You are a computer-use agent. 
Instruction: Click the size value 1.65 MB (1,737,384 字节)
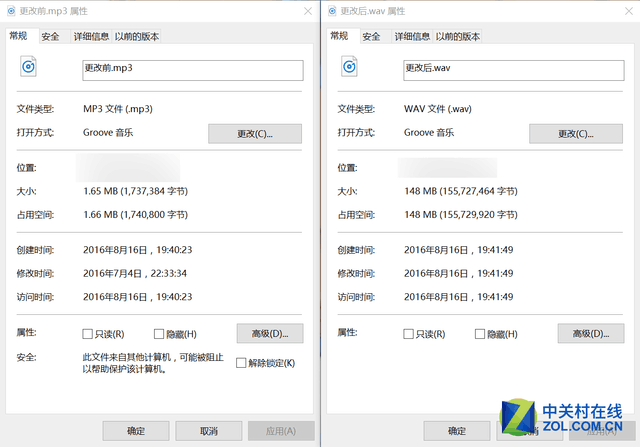136,191
